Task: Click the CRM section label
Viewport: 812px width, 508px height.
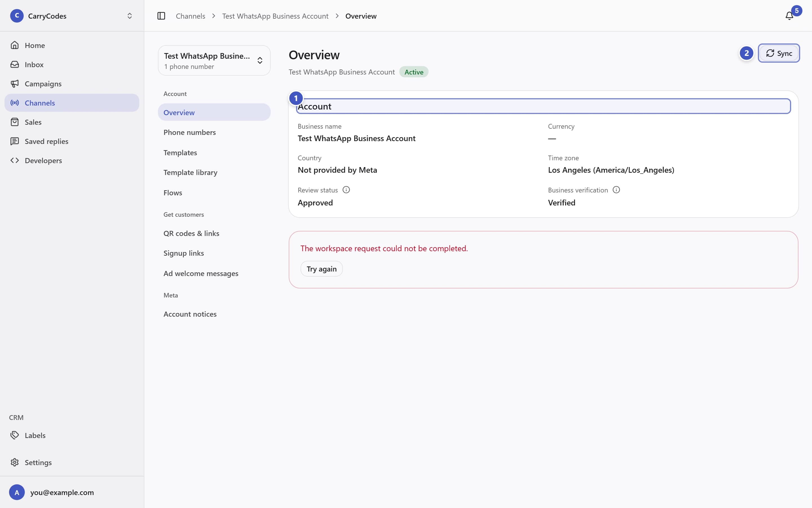Action: click(16, 417)
